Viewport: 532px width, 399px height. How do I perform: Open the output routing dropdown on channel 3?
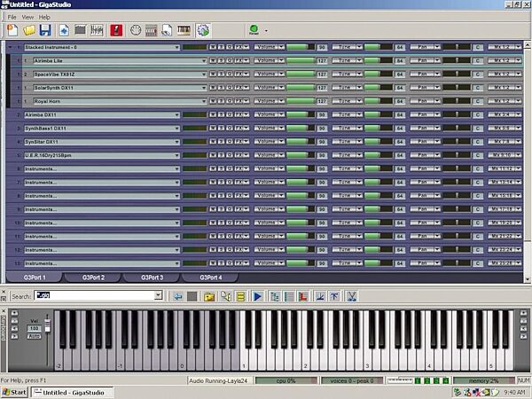(519, 129)
